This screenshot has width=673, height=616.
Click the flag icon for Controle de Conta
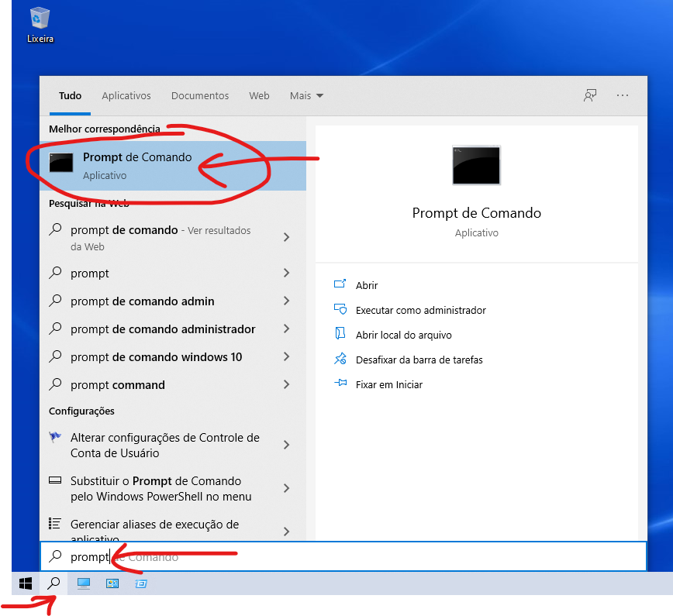55,437
